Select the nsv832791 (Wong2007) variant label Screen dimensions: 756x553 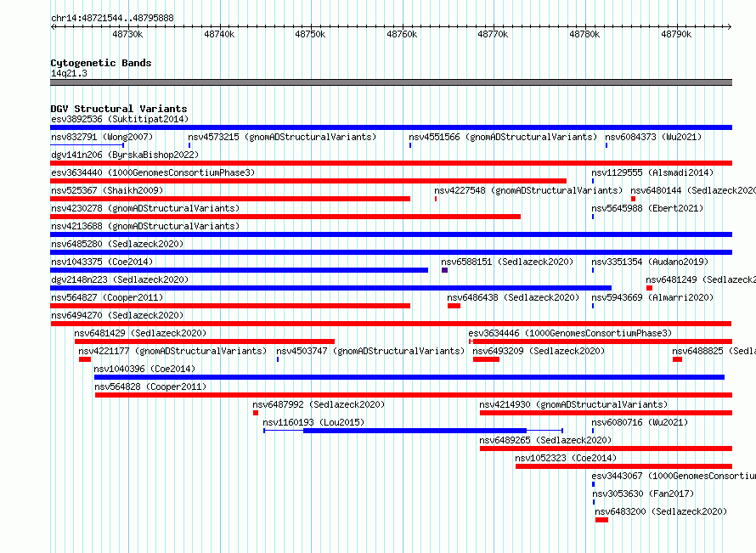pos(102,137)
